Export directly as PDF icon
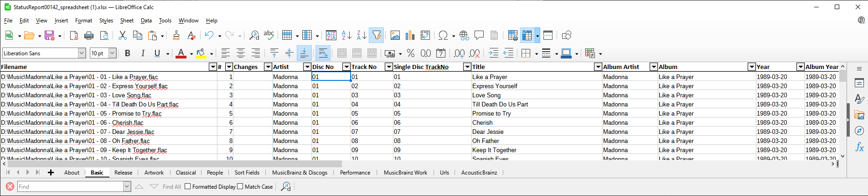The width and height of the screenshot is (868, 196). pyautogui.click(x=74, y=35)
